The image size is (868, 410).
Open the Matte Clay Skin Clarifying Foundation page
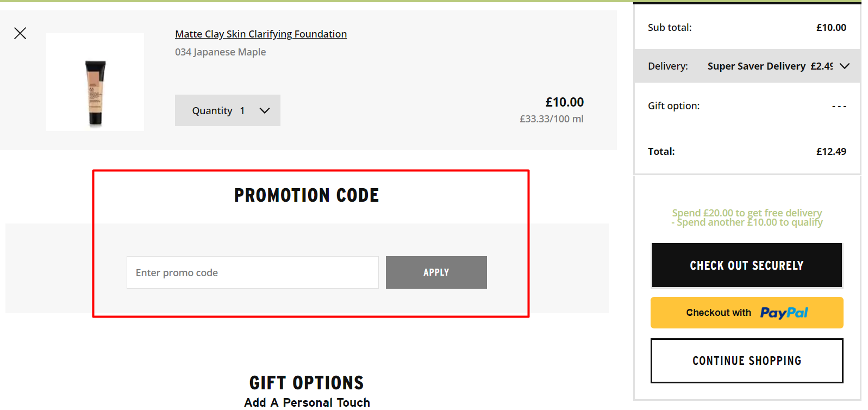point(261,34)
